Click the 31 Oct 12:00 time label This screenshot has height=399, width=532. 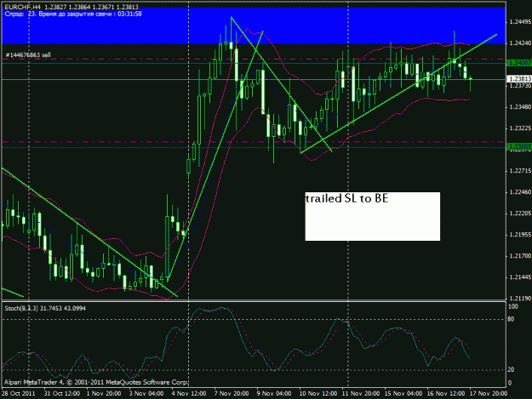62,394
